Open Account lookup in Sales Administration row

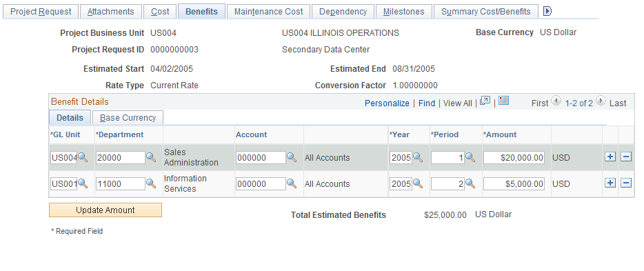(x=292, y=157)
